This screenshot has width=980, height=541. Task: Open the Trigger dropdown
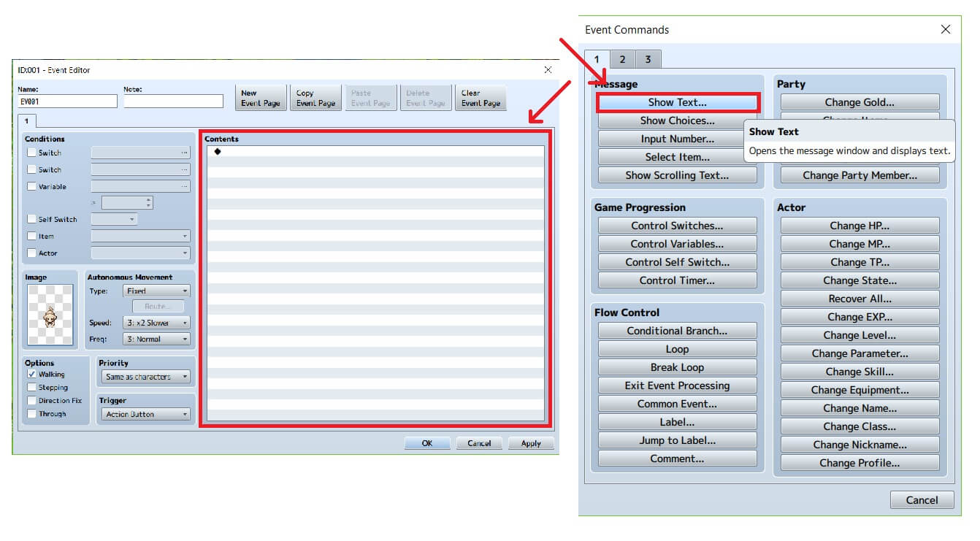coord(146,414)
